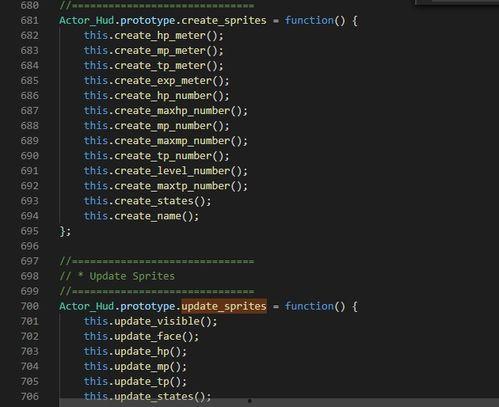Click line number 681 in the gutter

coord(30,20)
